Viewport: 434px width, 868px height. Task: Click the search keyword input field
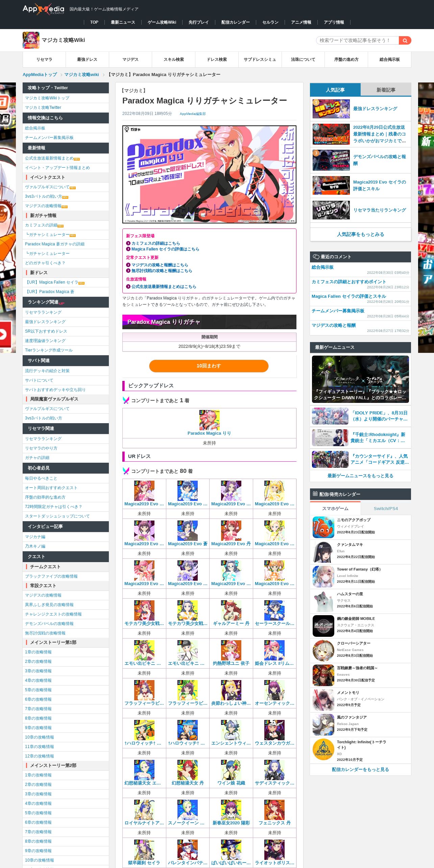click(x=358, y=40)
